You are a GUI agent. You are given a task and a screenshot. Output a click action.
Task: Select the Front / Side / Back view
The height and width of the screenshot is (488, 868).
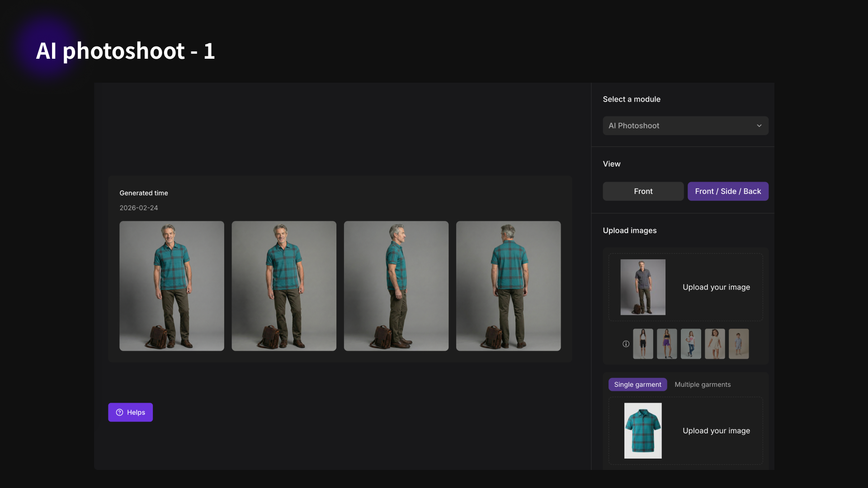(x=728, y=191)
